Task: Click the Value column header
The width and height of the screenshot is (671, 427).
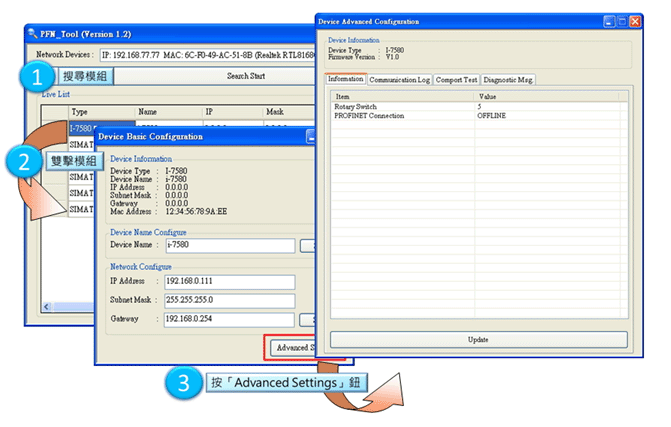Action: (547, 97)
